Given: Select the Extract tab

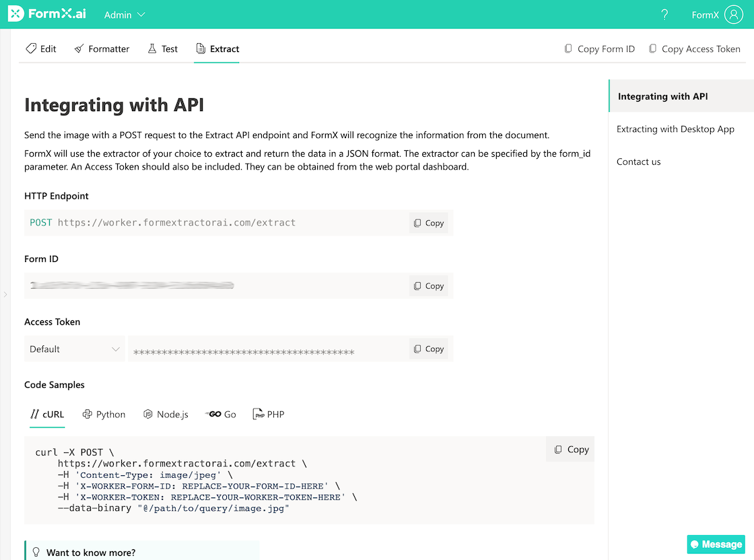Looking at the screenshot, I should tap(217, 48).
